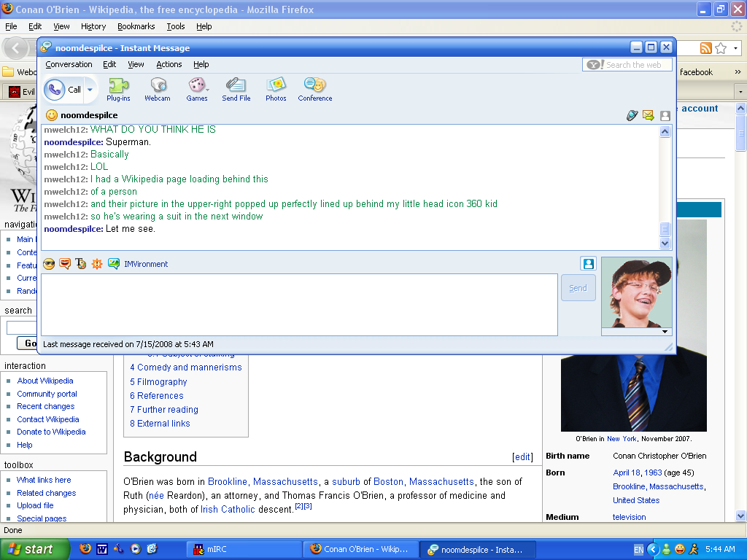Focus the message typing box
The width and height of the screenshot is (747, 560).
point(299,305)
